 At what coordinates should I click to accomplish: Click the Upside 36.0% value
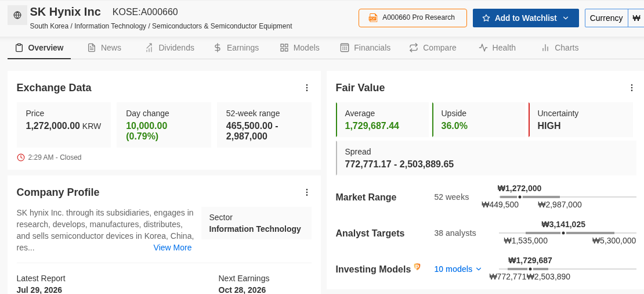454,126
